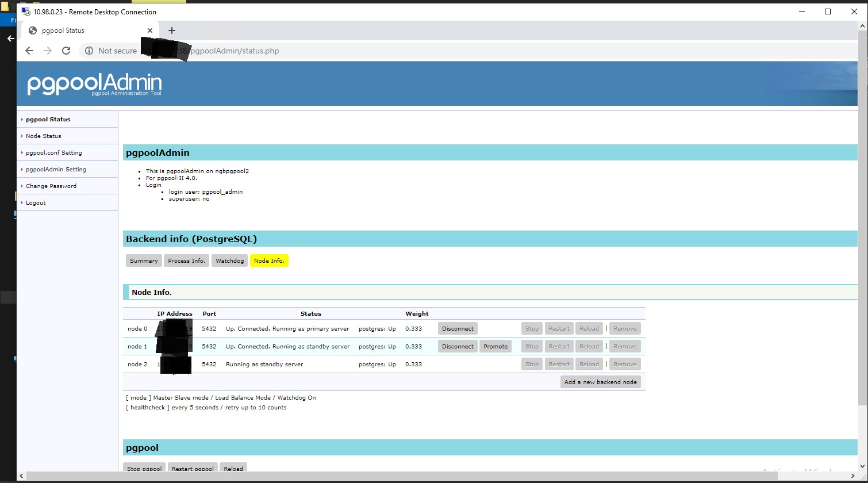This screenshot has height=483, width=868.
Task: Click the Port column header
Action: (209, 313)
